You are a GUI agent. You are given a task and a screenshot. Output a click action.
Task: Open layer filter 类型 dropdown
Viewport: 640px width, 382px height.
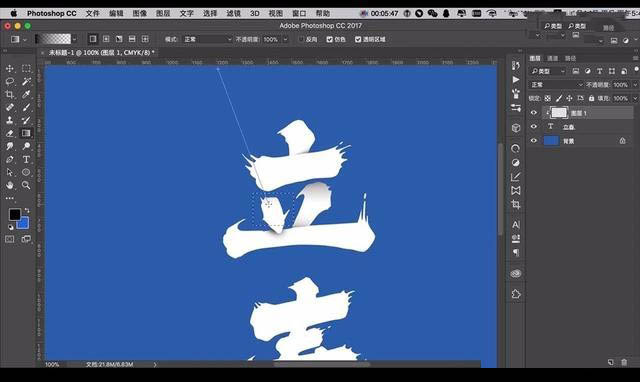click(x=547, y=71)
